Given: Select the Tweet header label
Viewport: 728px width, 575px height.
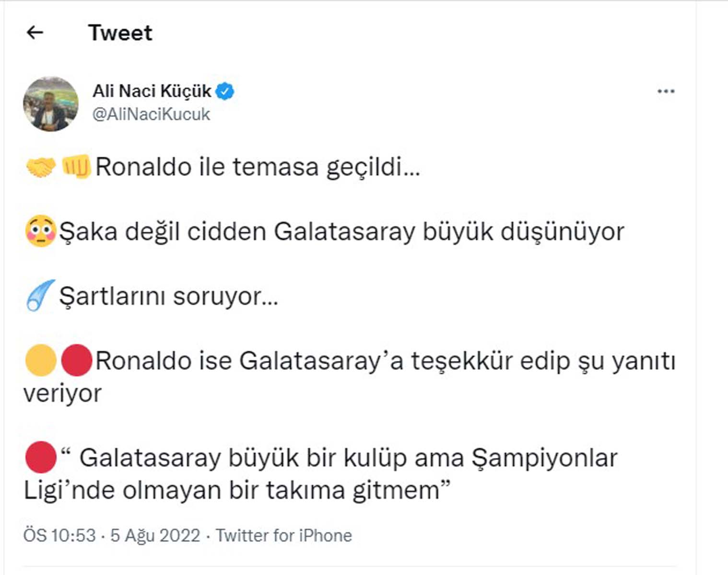Looking at the screenshot, I should (120, 33).
